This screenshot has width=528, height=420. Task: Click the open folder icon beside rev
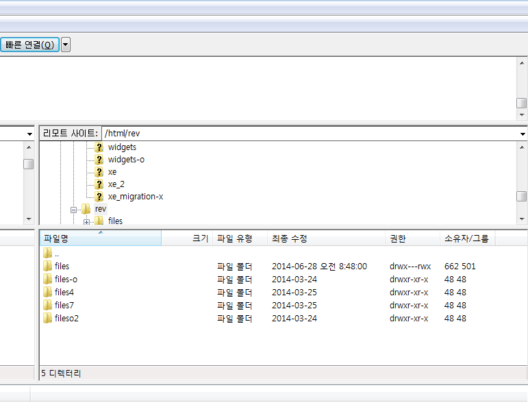pyautogui.click(x=86, y=209)
